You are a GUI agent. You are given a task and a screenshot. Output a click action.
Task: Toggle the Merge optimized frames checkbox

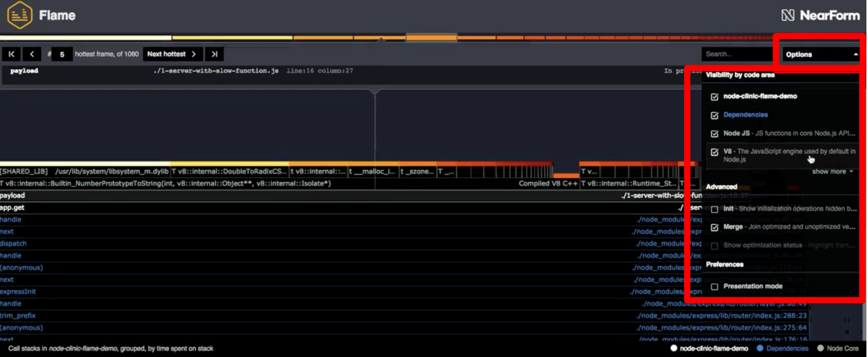[715, 227]
